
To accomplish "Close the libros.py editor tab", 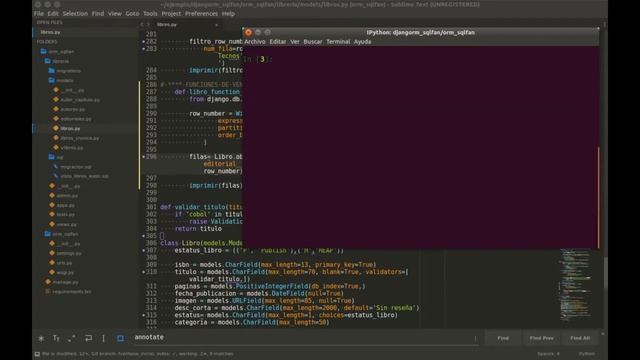I will (216, 25).
